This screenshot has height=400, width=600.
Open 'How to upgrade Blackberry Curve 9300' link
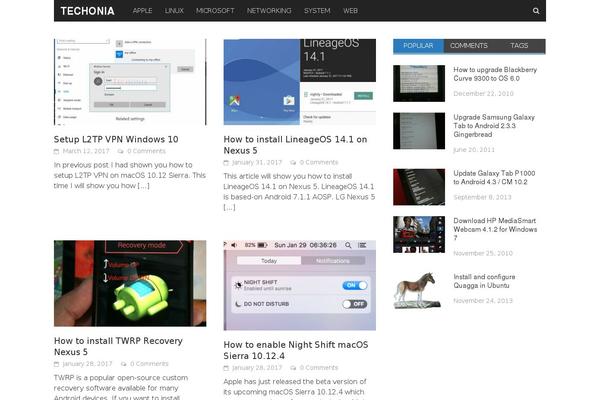coord(495,74)
